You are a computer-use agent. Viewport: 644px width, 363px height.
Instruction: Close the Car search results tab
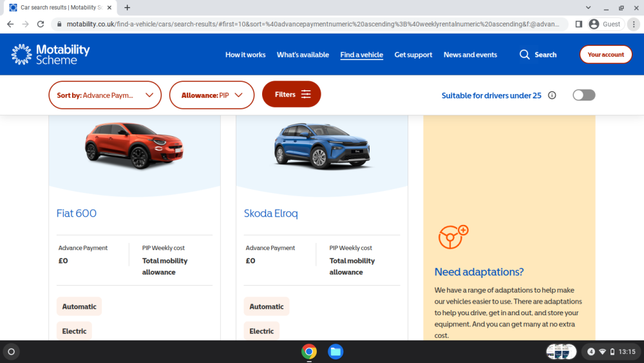coord(109,7)
